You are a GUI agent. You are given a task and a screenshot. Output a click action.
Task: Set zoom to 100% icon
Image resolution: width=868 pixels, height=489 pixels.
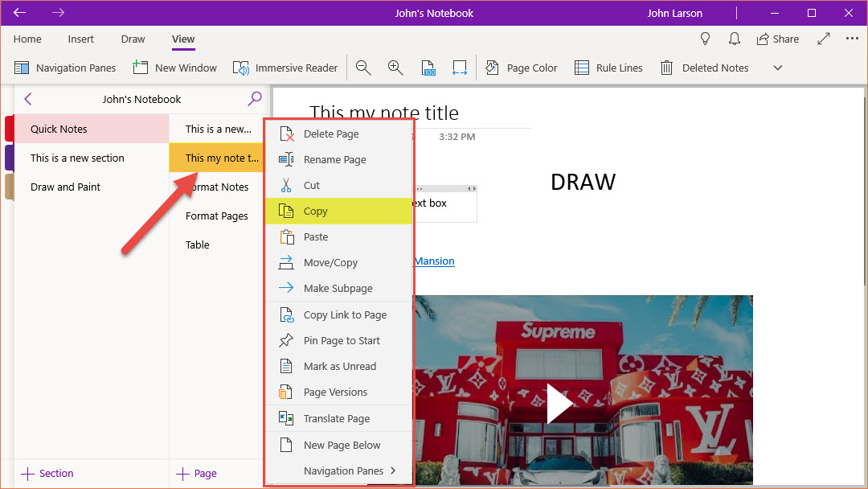(x=428, y=68)
